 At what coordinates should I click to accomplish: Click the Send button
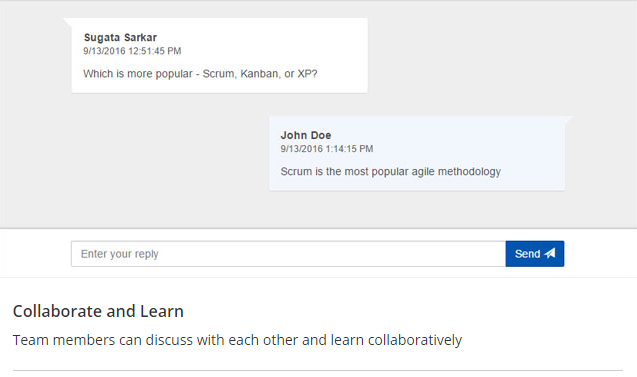(535, 254)
